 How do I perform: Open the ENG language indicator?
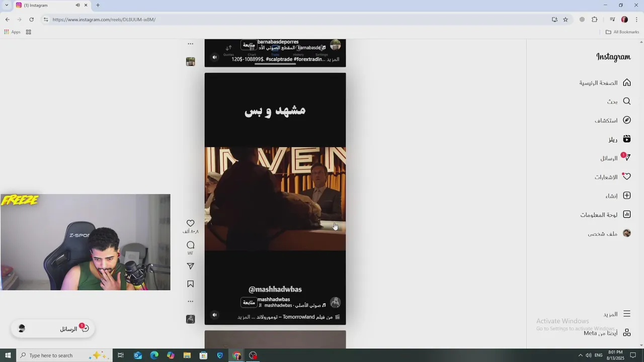(598, 355)
